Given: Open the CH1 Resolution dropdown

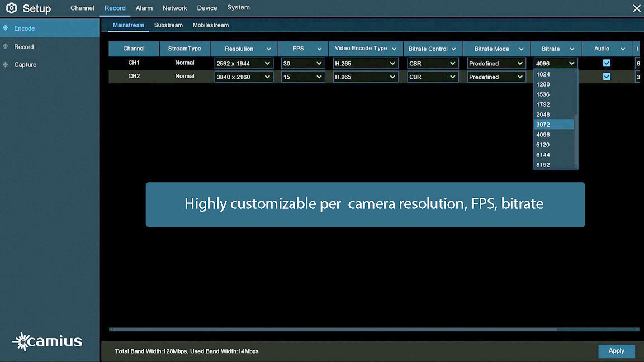Looking at the screenshot, I should [244, 64].
